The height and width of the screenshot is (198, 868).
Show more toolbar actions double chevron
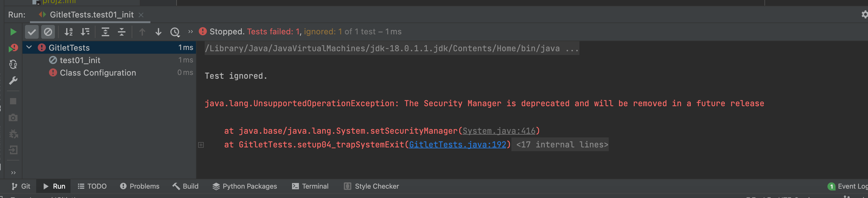[190, 32]
